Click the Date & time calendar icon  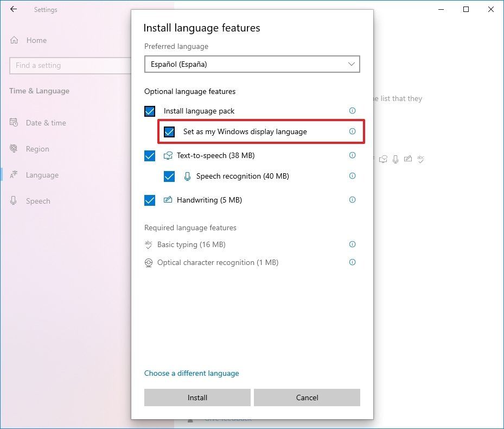[12, 123]
